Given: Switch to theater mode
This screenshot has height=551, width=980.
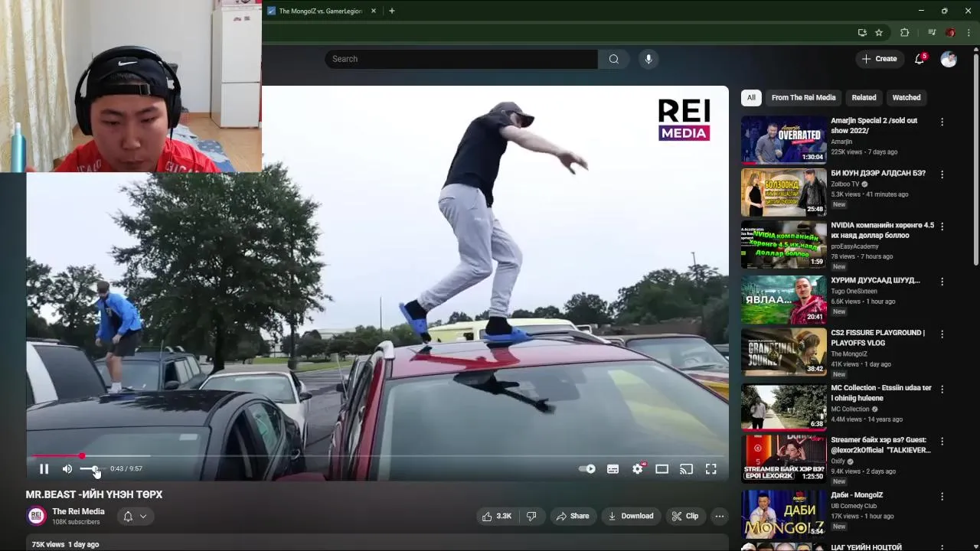Looking at the screenshot, I should (x=662, y=469).
